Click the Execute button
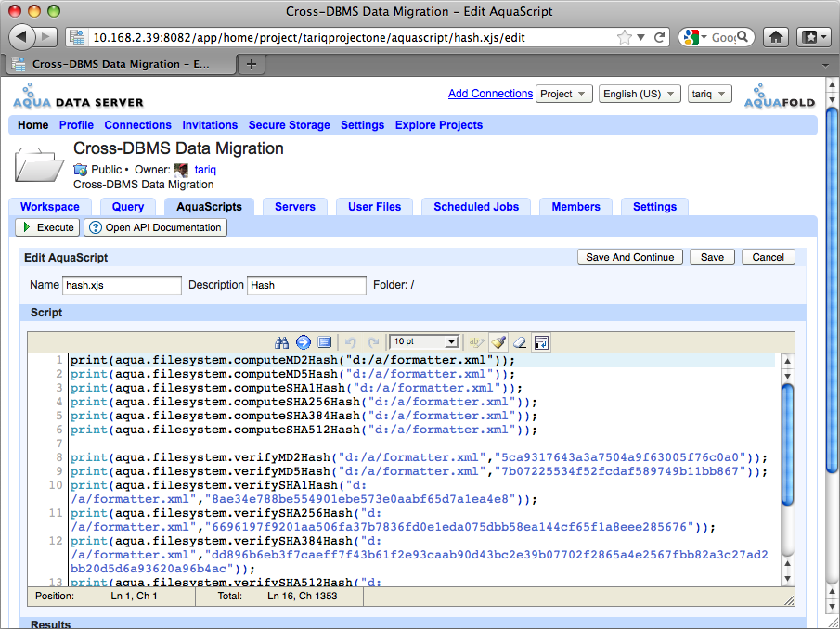The height and width of the screenshot is (629, 840). (47, 227)
